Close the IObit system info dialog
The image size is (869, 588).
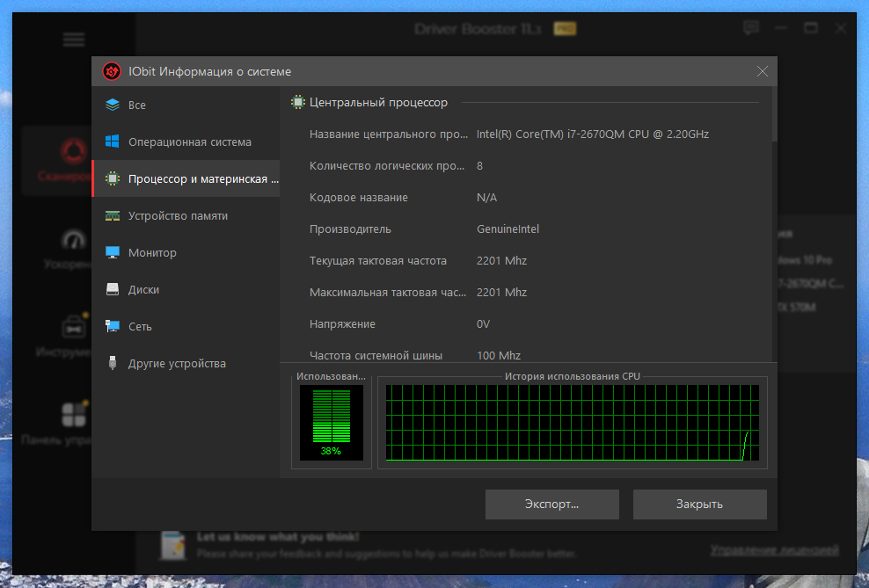(x=762, y=71)
